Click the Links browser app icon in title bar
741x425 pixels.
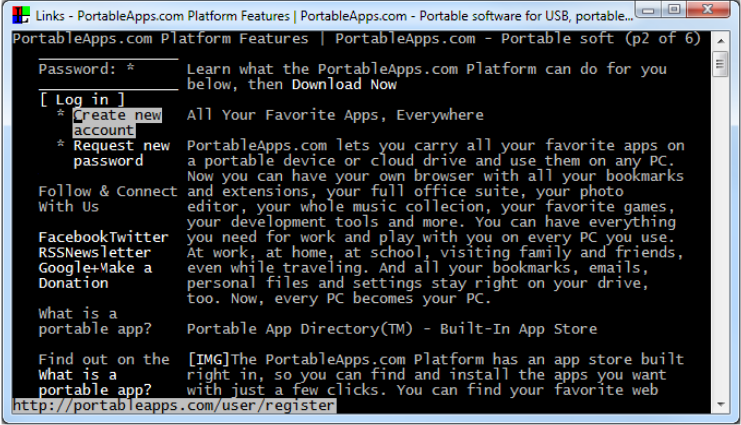click(x=21, y=15)
